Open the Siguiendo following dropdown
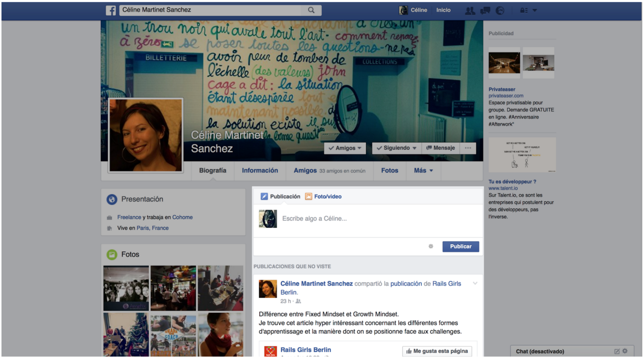The width and height of the screenshot is (644, 358). 396,148
